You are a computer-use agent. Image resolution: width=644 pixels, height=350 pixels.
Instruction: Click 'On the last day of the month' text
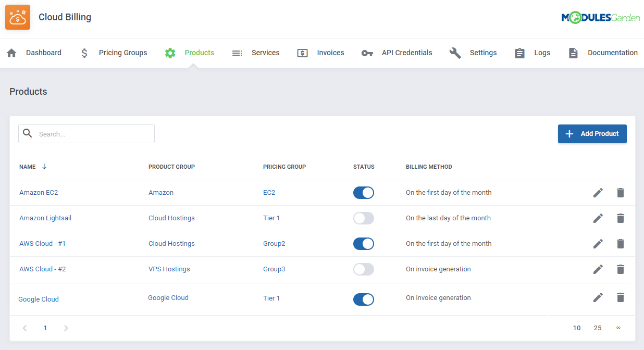(448, 218)
